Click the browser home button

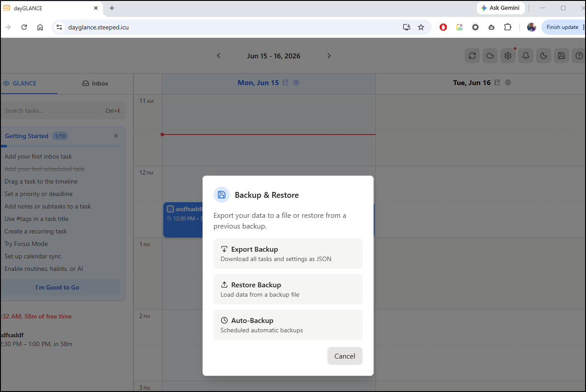click(40, 27)
